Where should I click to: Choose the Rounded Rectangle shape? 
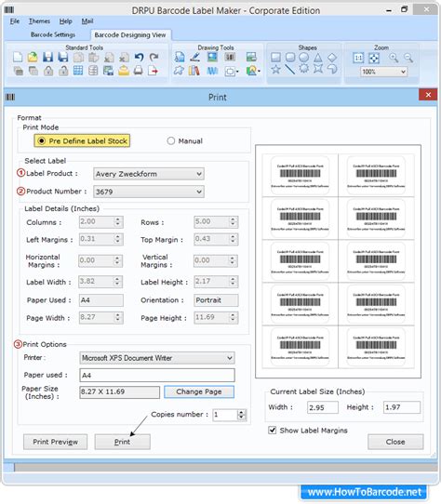coord(290,58)
